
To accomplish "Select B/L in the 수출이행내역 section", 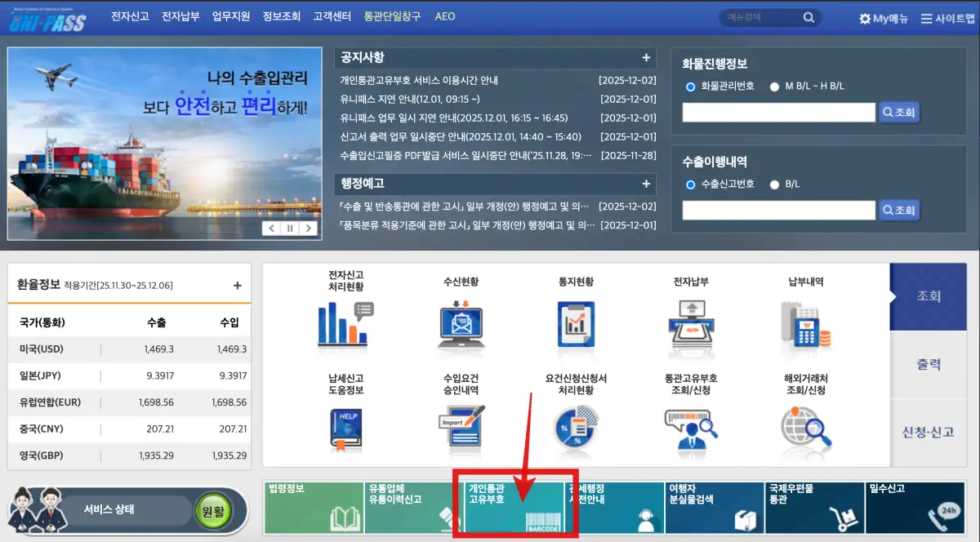I will click(773, 184).
